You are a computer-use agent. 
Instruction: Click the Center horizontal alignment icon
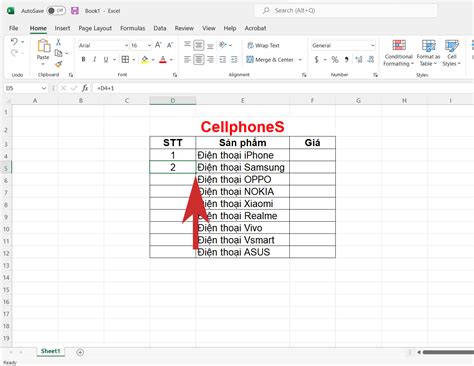(x=199, y=60)
